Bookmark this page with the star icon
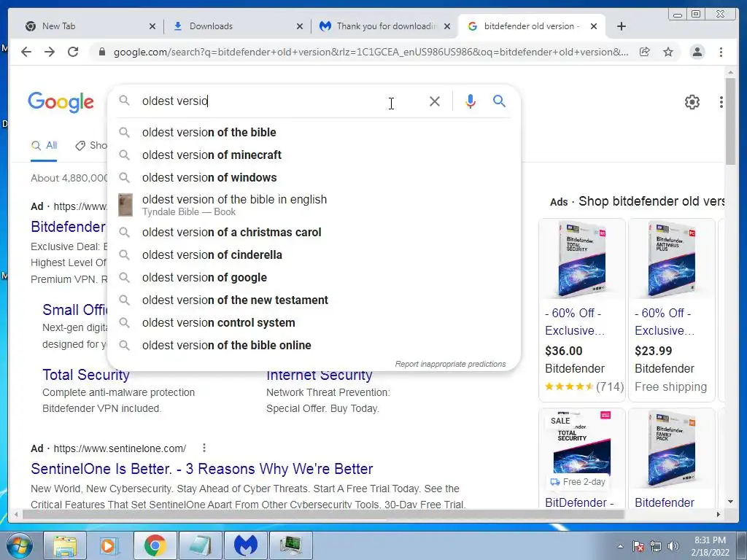Image resolution: width=747 pixels, height=560 pixels. 668,52
